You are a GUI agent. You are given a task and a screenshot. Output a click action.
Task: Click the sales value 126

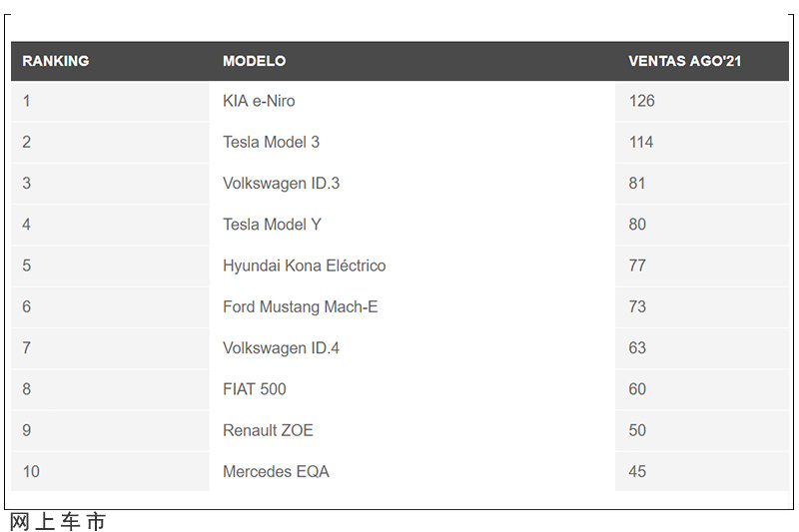tap(641, 101)
